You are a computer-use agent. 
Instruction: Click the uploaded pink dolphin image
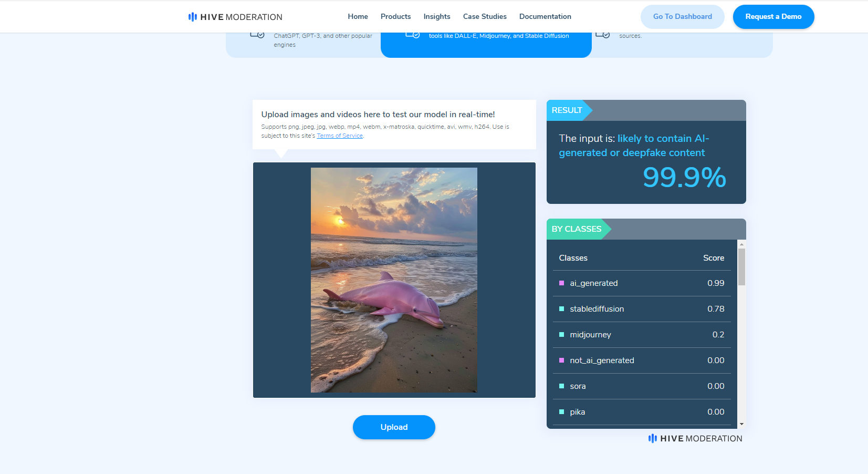[394, 280]
